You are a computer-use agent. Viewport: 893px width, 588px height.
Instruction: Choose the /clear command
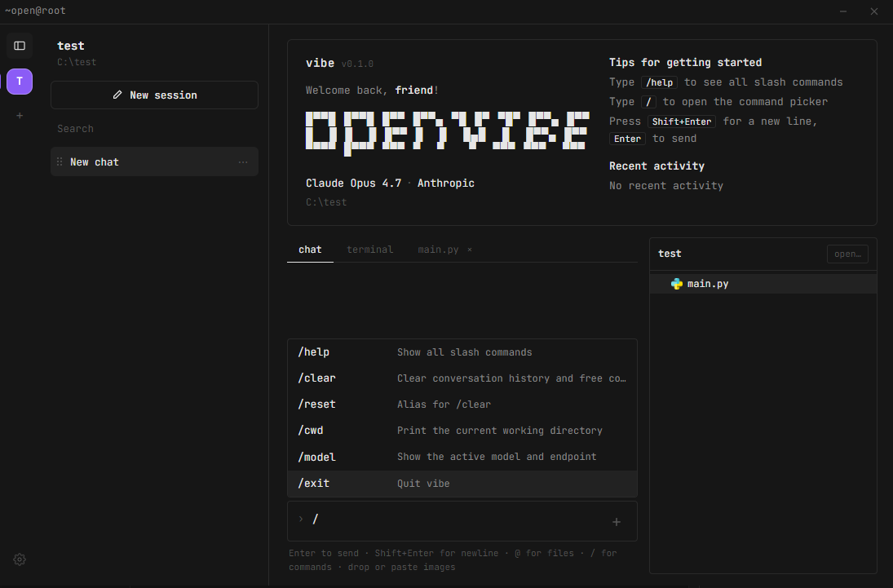coord(462,378)
